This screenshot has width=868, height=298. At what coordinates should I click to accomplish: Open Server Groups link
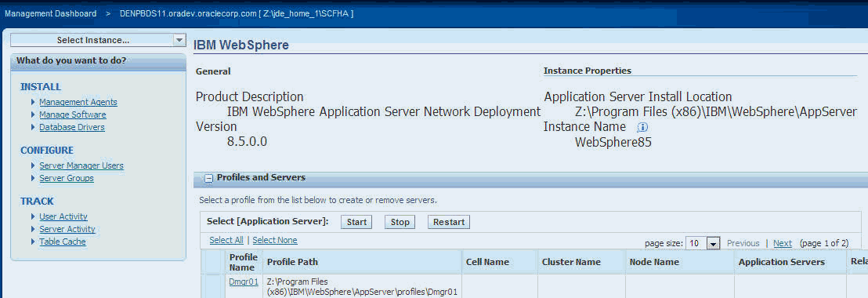click(67, 178)
